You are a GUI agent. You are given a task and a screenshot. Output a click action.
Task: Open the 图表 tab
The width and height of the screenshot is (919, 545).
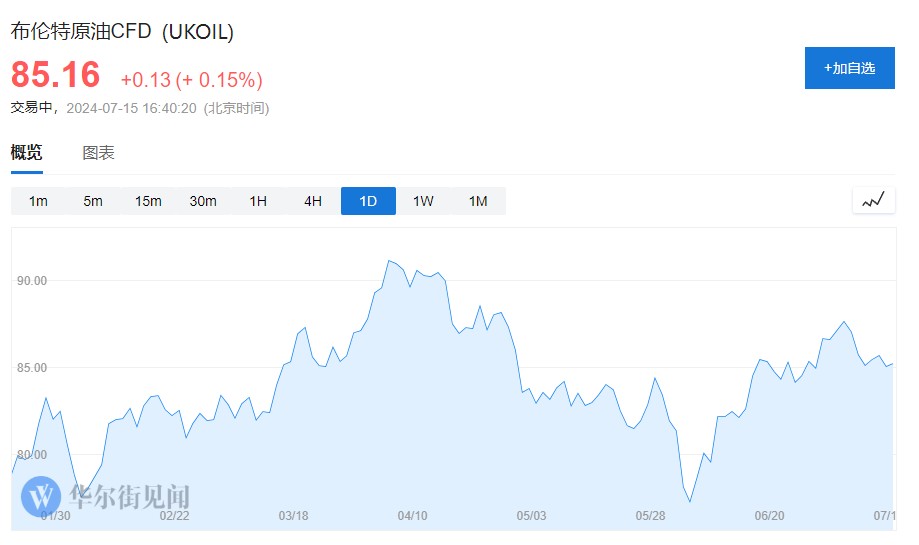tap(98, 153)
